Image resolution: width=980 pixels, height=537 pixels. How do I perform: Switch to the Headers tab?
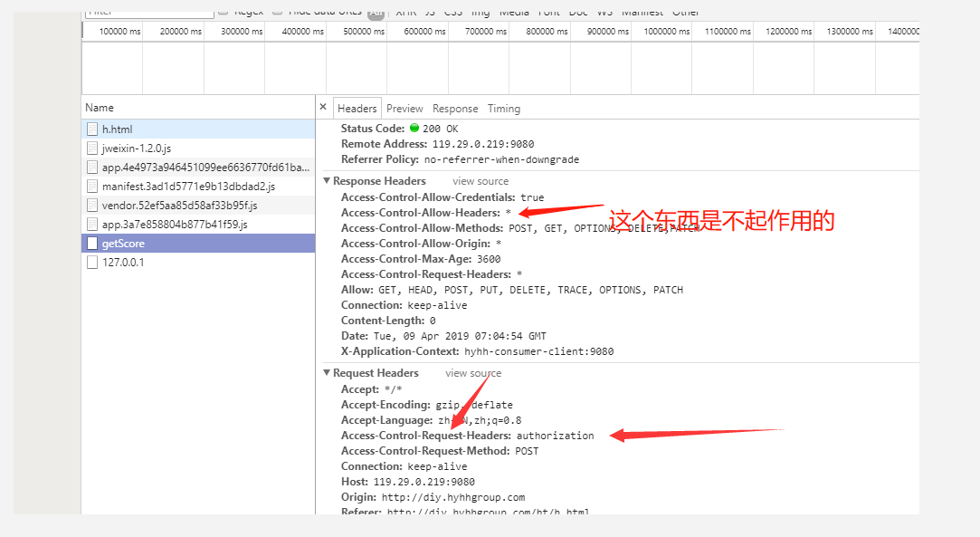click(357, 108)
